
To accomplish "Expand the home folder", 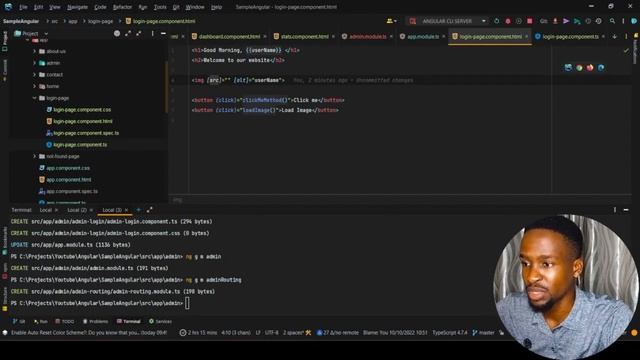I will pos(34,87).
